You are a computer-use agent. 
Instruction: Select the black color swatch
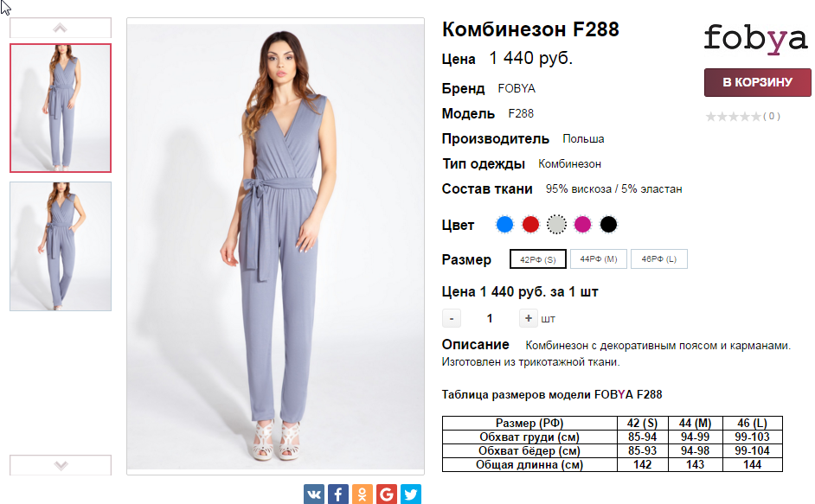click(x=608, y=225)
